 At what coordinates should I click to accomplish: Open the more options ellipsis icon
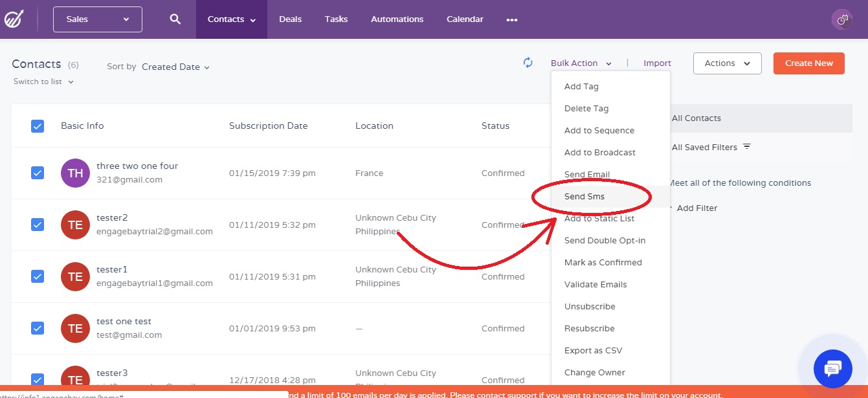[512, 19]
